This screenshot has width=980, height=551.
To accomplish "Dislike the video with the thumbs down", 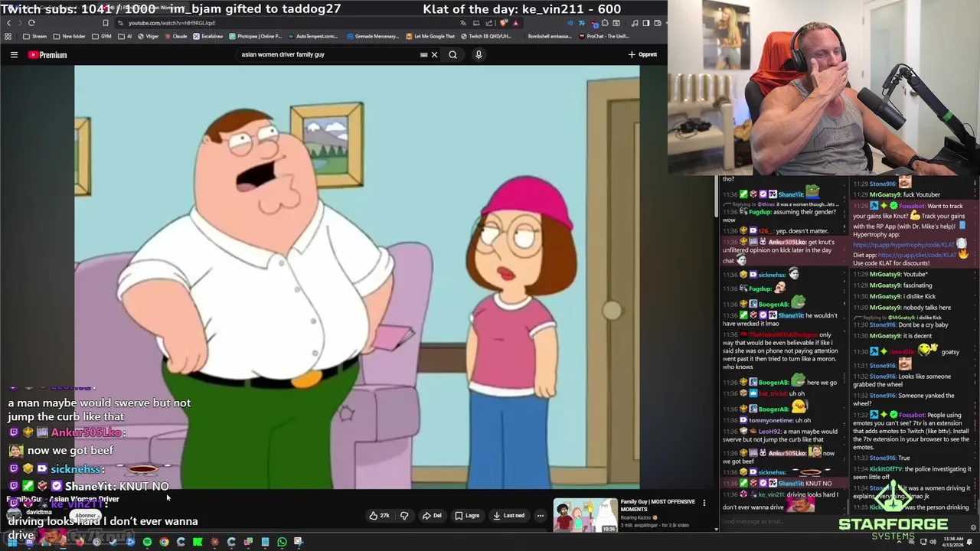I will [404, 516].
